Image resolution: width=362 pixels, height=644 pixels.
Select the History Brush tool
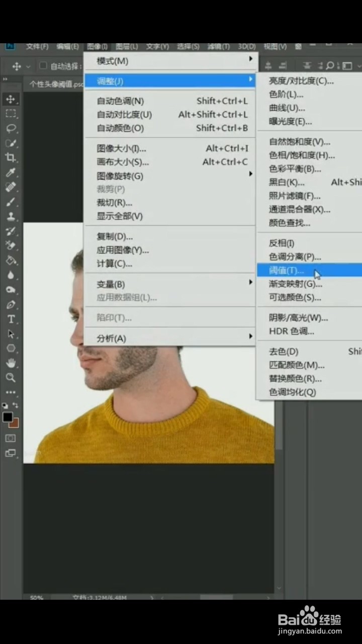tap(11, 231)
